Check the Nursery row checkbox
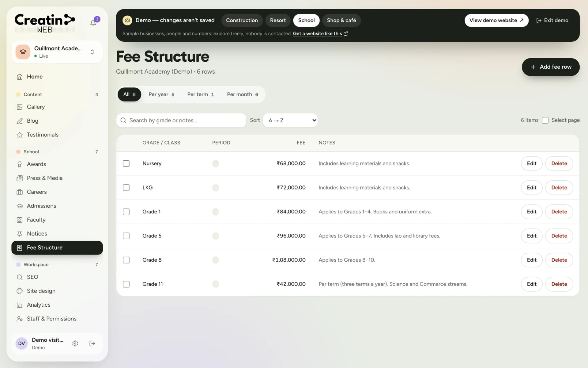Image resolution: width=588 pixels, height=368 pixels. (126, 163)
